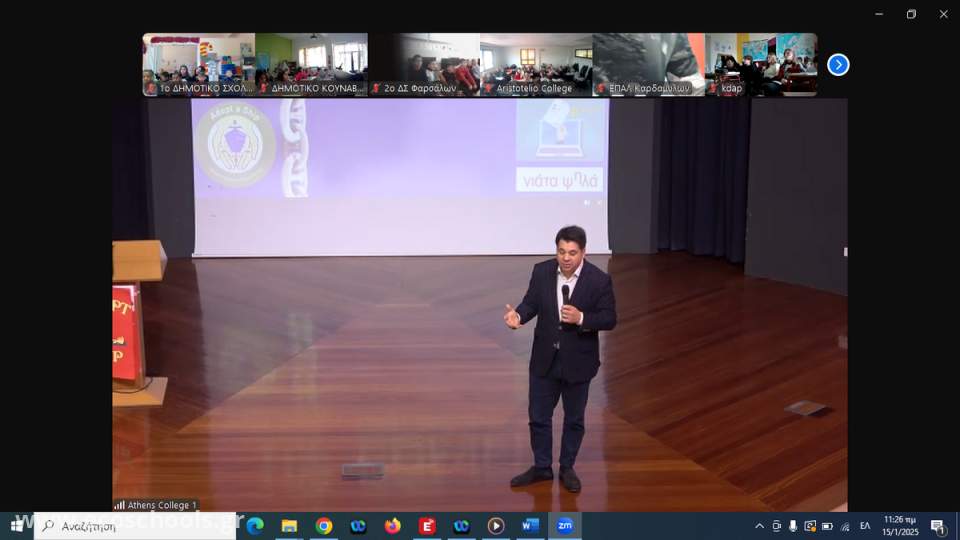Open the clock and date flyout
Screen dimensions: 960x540
tap(900, 526)
